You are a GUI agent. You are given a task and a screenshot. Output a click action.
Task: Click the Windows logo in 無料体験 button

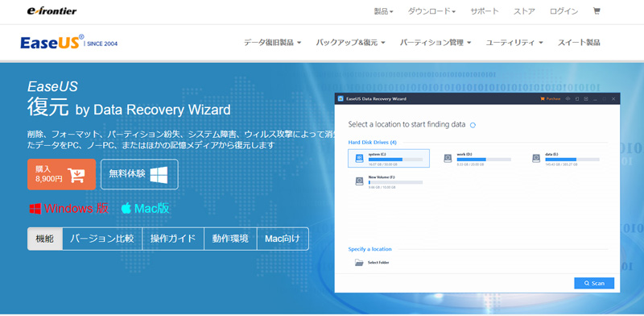(x=159, y=174)
